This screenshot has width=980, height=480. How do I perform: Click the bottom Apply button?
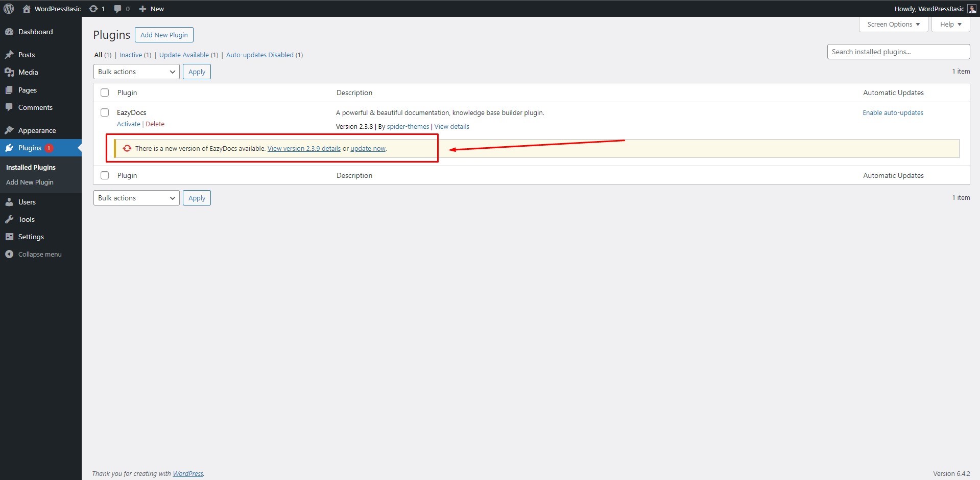[x=197, y=198]
